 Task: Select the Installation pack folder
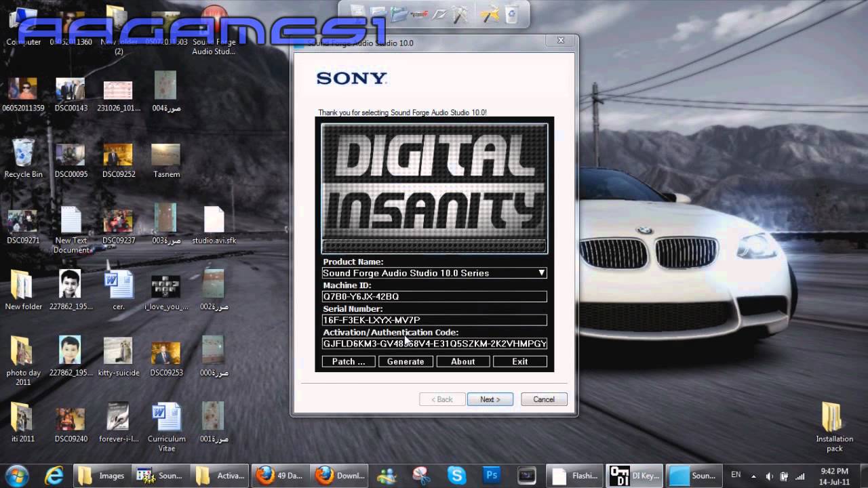pos(834,427)
